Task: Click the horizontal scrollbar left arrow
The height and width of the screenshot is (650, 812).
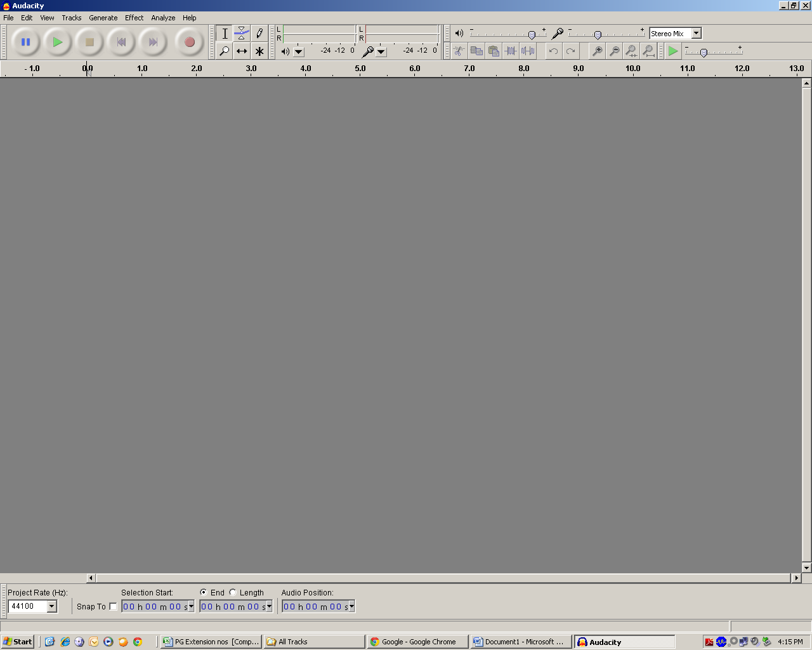Action: pos(91,578)
